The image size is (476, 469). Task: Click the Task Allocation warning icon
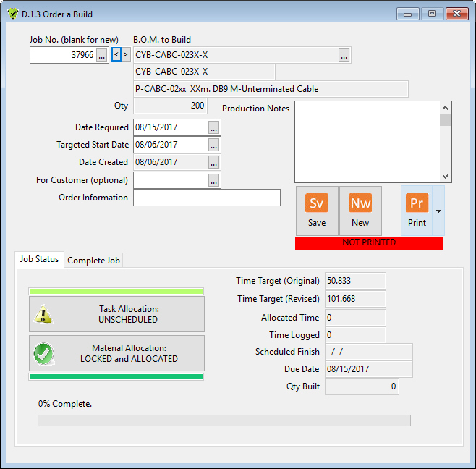click(x=45, y=314)
